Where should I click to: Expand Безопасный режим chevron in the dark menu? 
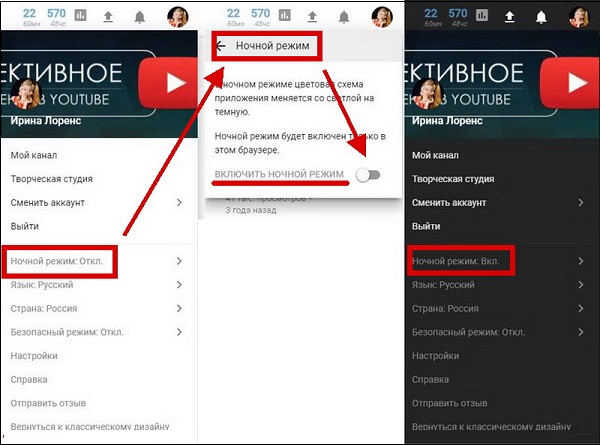[x=580, y=332]
